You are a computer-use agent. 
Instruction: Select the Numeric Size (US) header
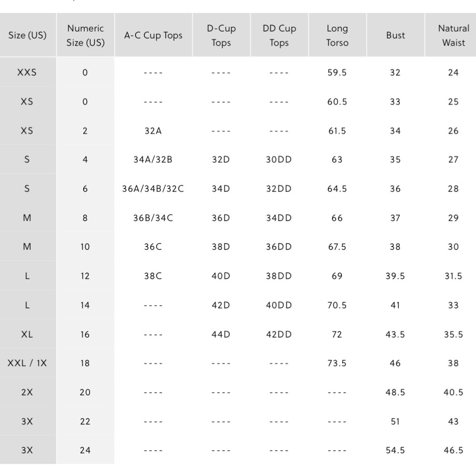[x=86, y=35]
